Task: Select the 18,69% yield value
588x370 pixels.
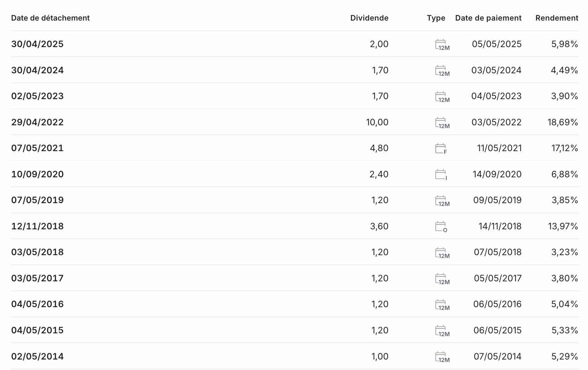Action: click(x=563, y=122)
